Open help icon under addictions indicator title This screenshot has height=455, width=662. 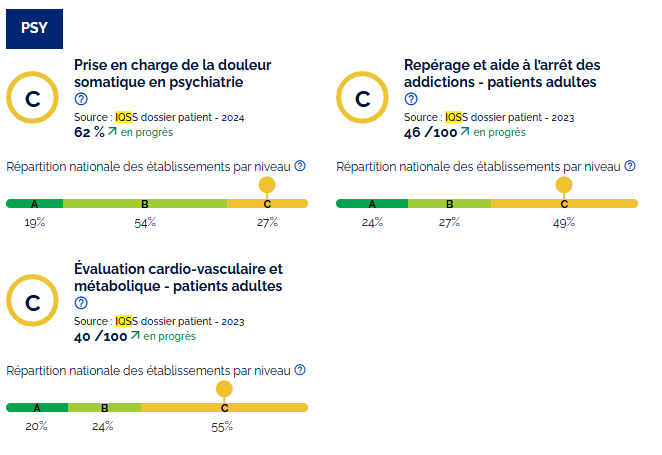coord(411,99)
